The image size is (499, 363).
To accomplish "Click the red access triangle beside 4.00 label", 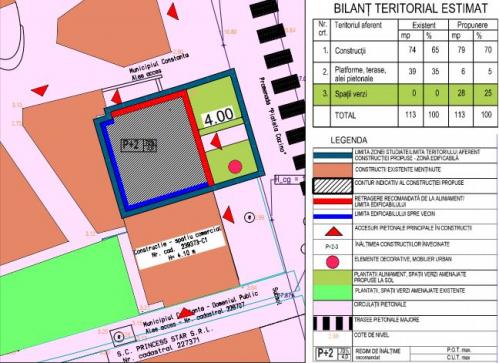I will tap(217, 141).
